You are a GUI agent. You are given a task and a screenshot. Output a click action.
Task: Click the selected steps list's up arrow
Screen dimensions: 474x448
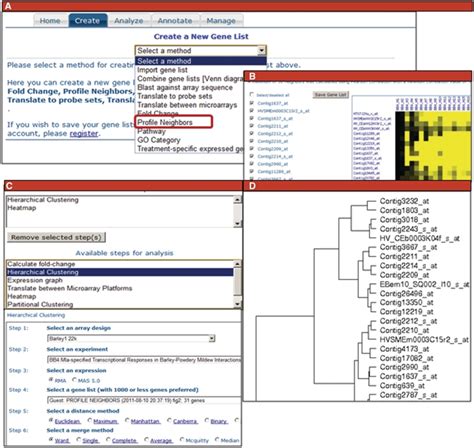(237, 200)
